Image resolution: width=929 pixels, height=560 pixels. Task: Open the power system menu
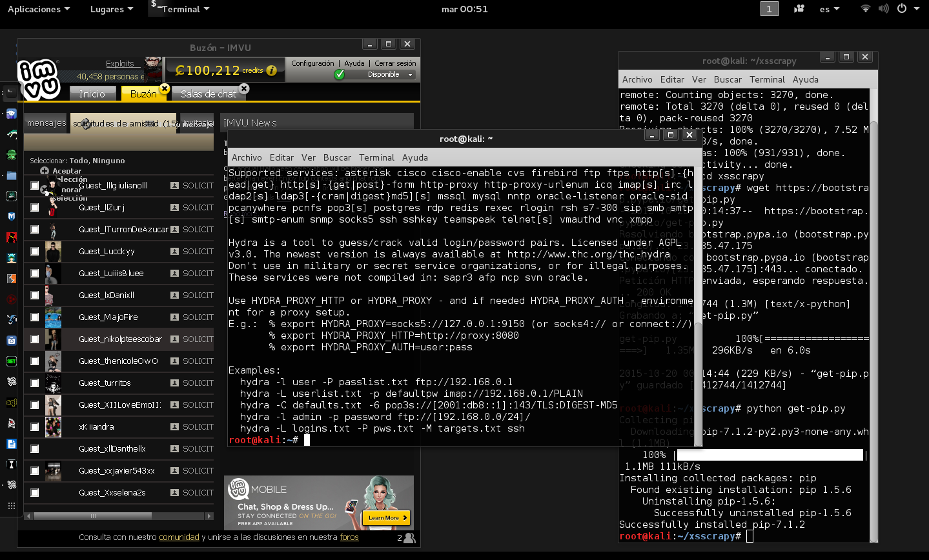click(907, 9)
